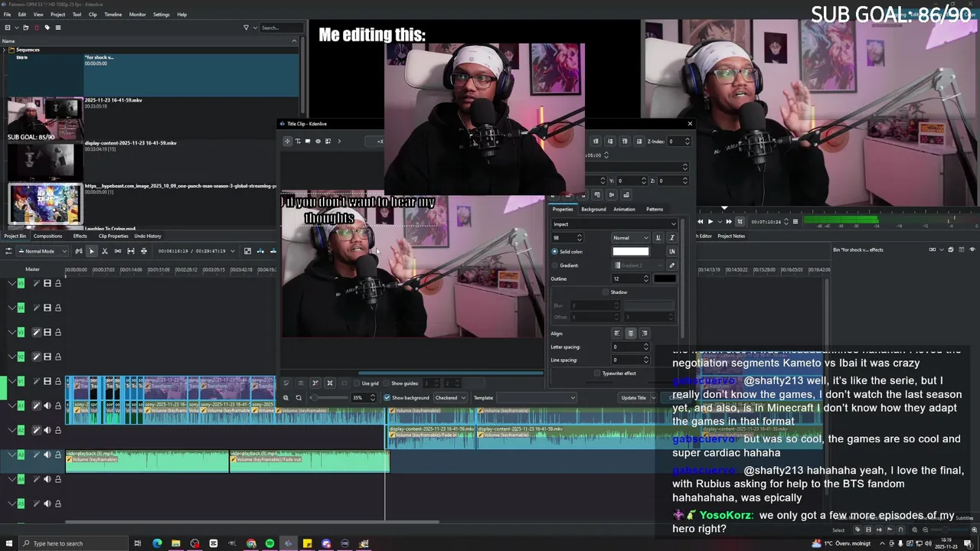The height and width of the screenshot is (551, 980).
Task: Toggle lock on the first video track
Action: (x=57, y=283)
